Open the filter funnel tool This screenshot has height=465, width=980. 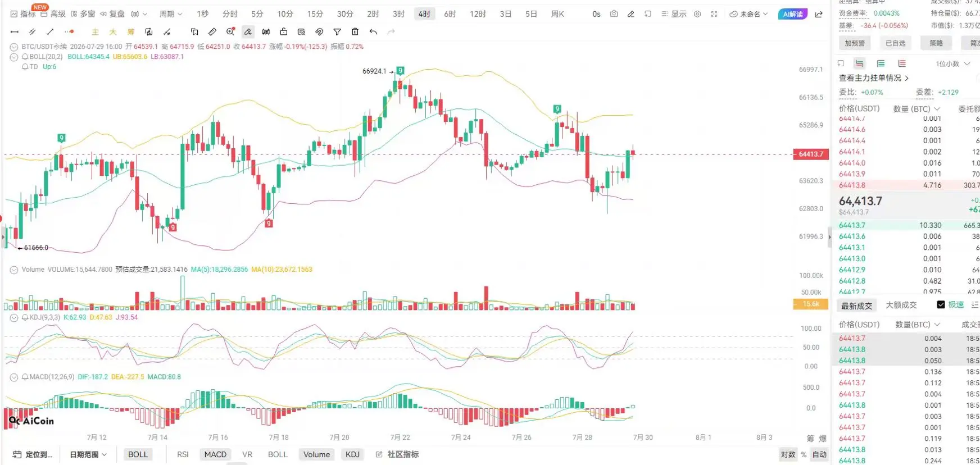337,32
